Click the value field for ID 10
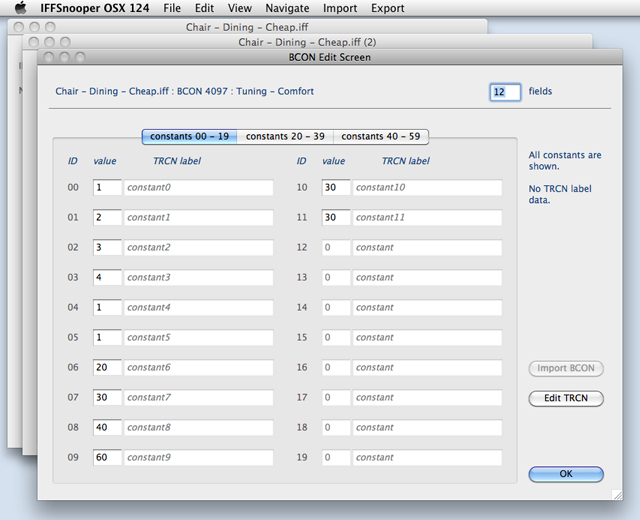This screenshot has height=520, width=640. point(336,187)
